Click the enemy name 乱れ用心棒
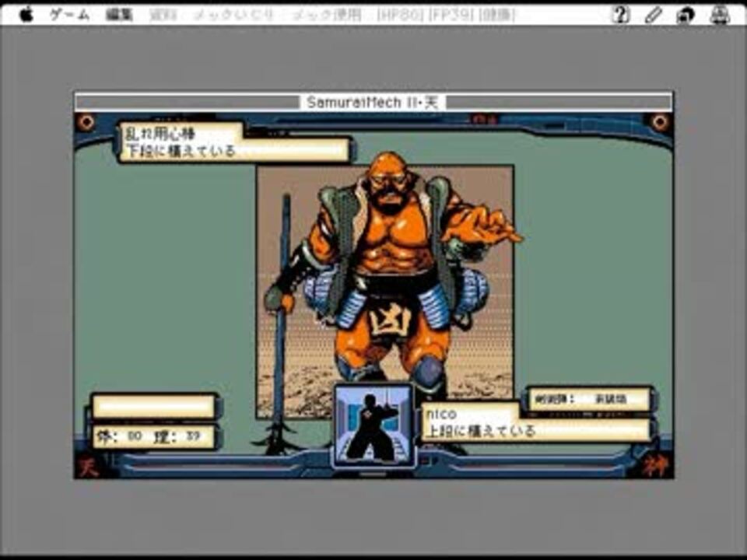Viewport: 747px width, 560px height. 160,133
